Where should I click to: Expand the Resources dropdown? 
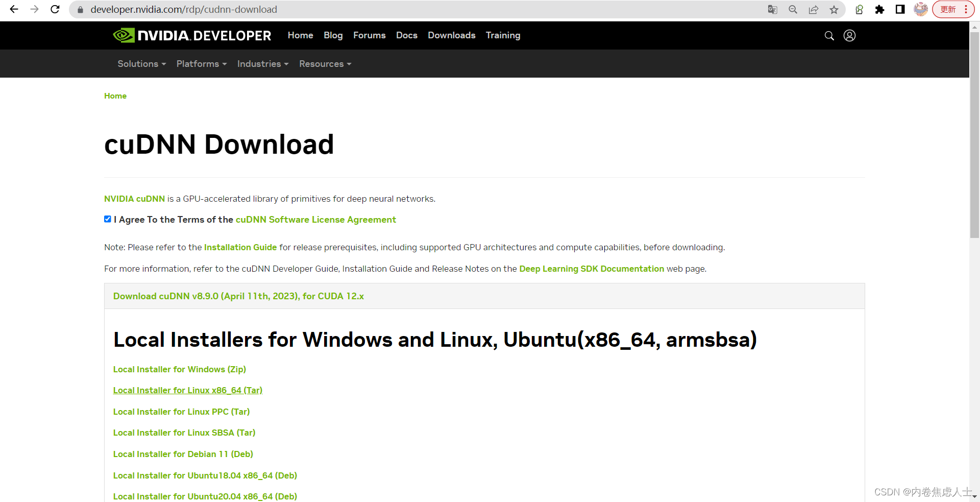point(325,63)
